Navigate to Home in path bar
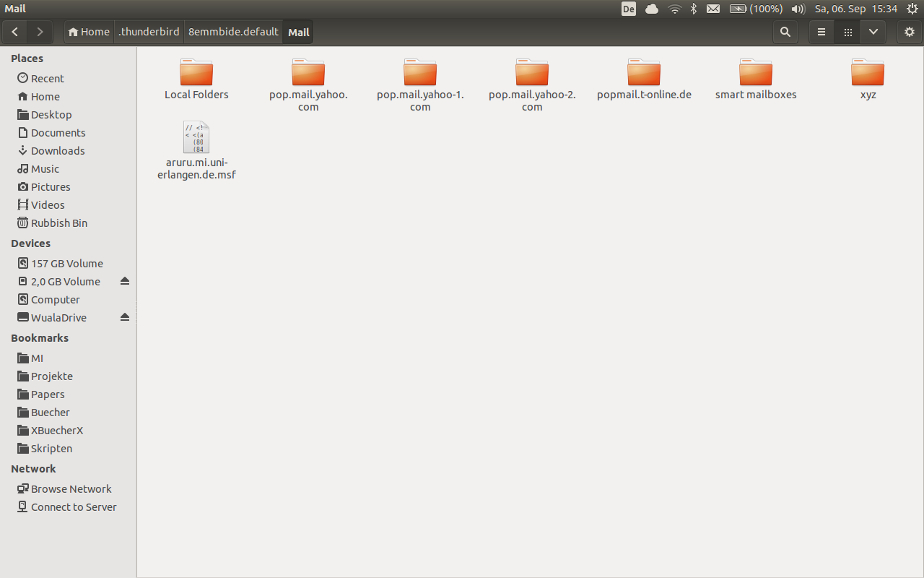The image size is (924, 578). 89,32
